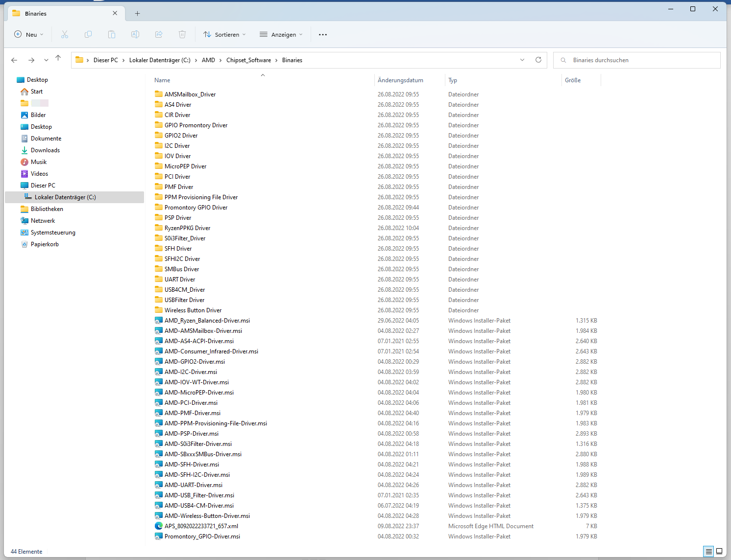Image resolution: width=731 pixels, height=560 pixels.
Task: Sort by Typ column header
Action: pyautogui.click(x=453, y=80)
